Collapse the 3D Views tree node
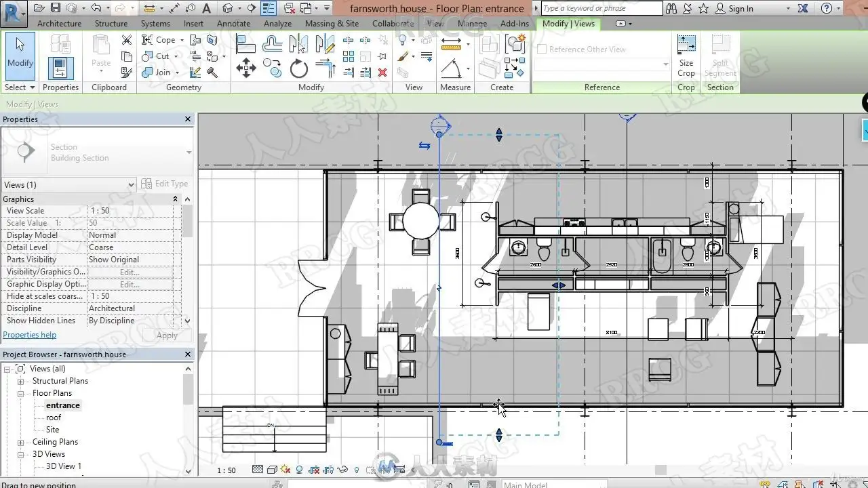 [x=21, y=454]
